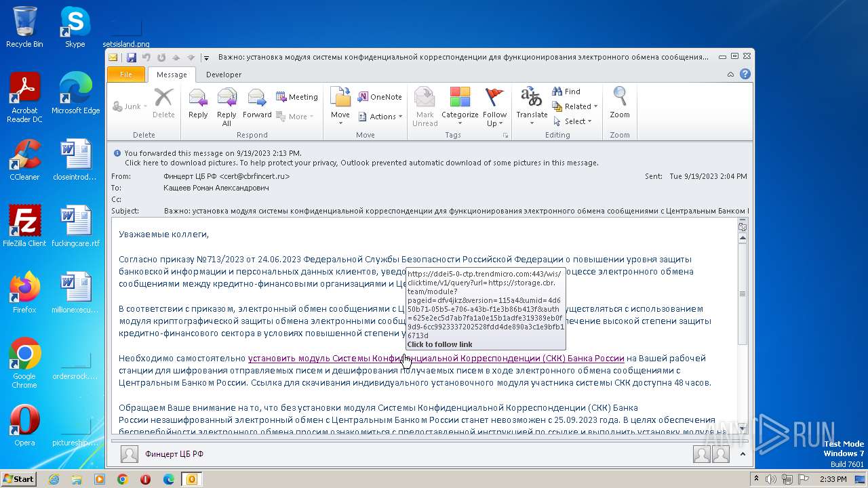Open Recycle Bin desktop icon
Viewport: 868px width, 488px height.
(x=24, y=27)
